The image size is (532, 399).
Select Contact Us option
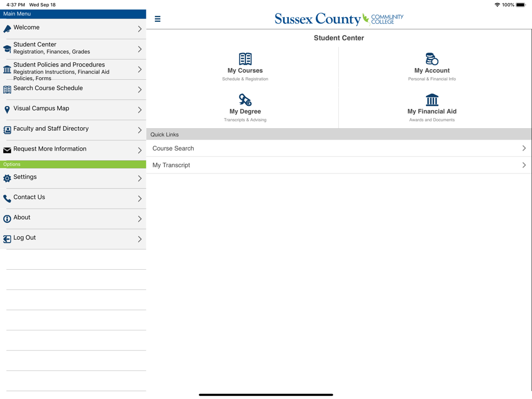click(x=73, y=199)
